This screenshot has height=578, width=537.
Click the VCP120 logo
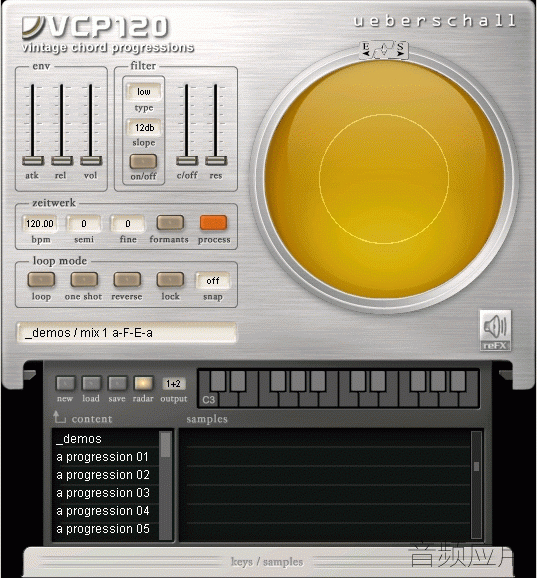click(x=95, y=27)
